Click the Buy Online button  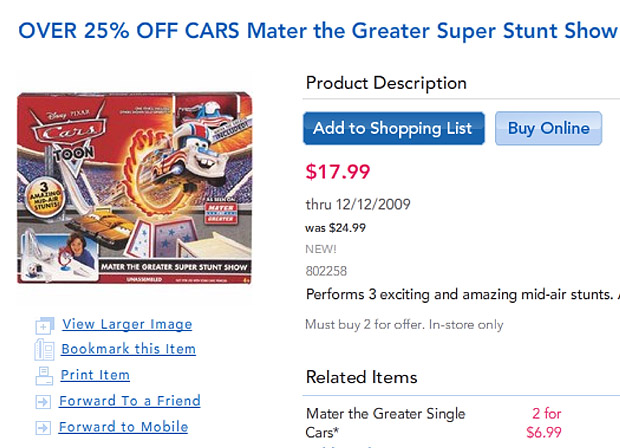click(x=548, y=129)
